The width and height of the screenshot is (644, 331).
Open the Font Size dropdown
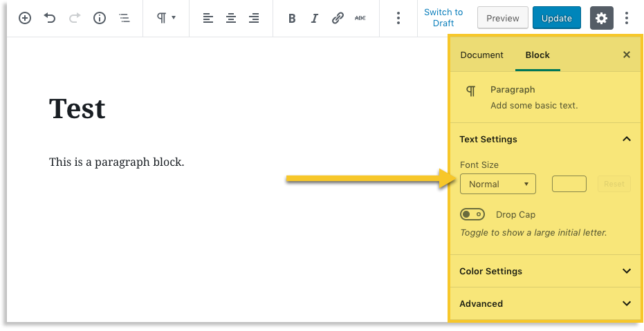(x=498, y=184)
